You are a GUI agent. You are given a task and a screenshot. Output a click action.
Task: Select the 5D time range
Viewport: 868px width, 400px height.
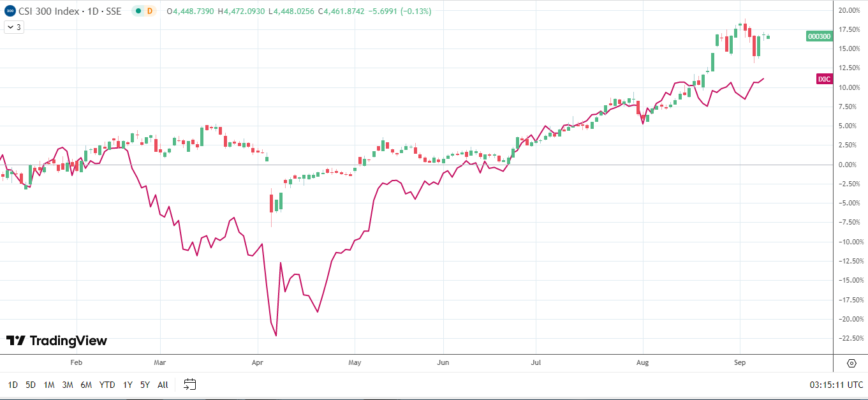31,385
